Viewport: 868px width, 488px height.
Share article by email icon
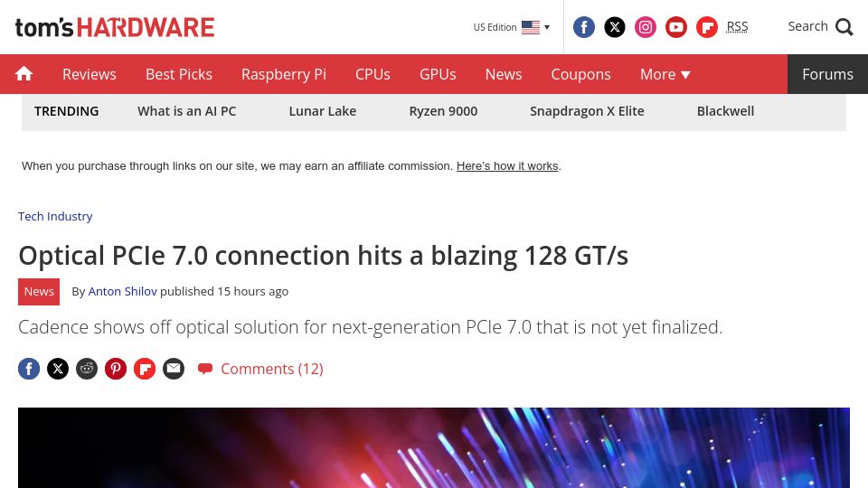174,369
